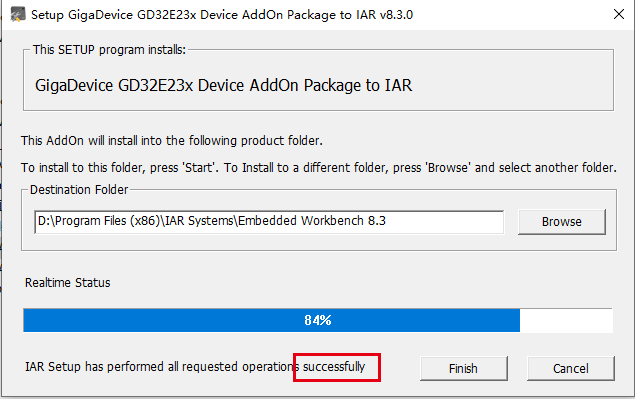The image size is (635, 399).
Task: Click the setup installer icon in title bar
Action: pyautogui.click(x=17, y=15)
